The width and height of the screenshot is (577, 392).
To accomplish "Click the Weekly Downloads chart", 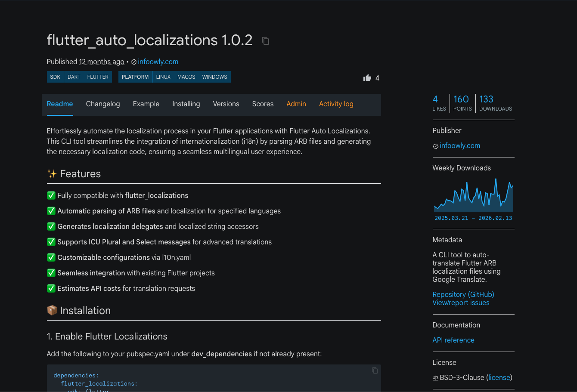I will click(473, 196).
